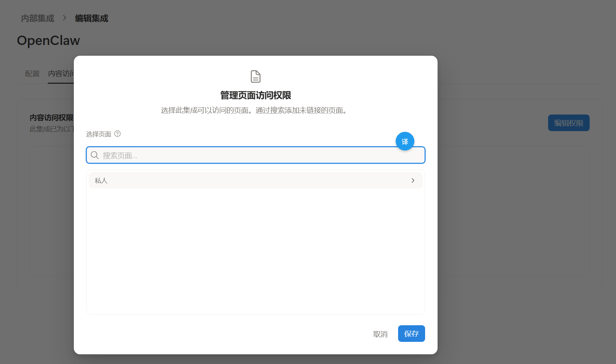Click the 编辑集成 breadcrumb item
Screen dimensions: 616x364
coord(91,18)
